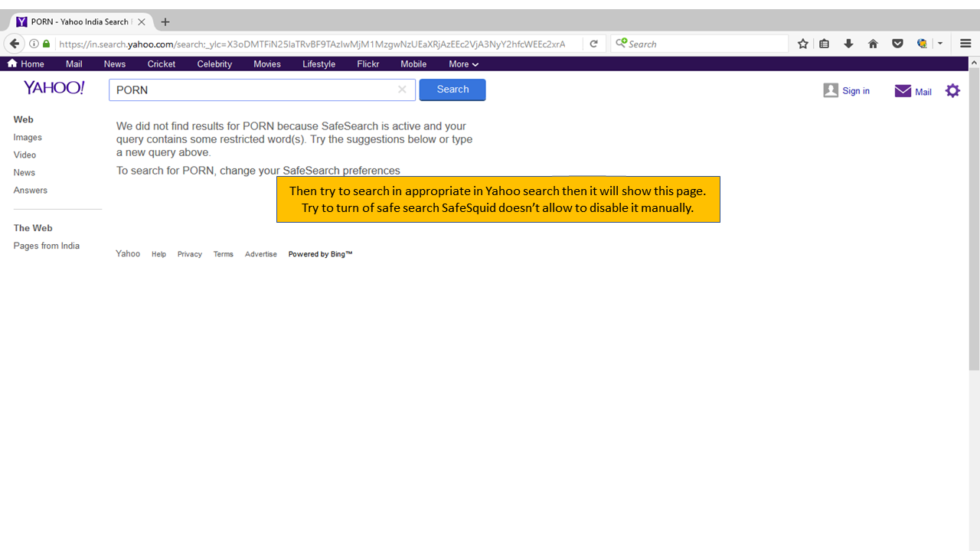Click the globe extension icon in toolbar
980x551 pixels.
(x=923, y=44)
